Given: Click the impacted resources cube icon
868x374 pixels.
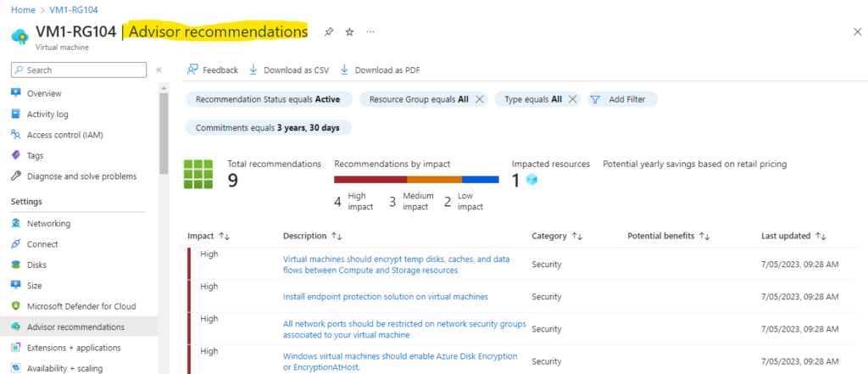Looking at the screenshot, I should click(532, 180).
